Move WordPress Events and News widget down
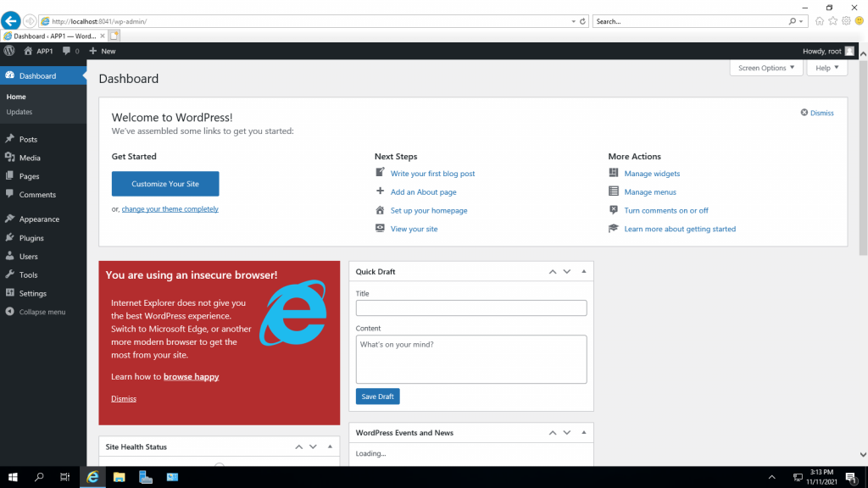The height and width of the screenshot is (488, 868). click(567, 433)
